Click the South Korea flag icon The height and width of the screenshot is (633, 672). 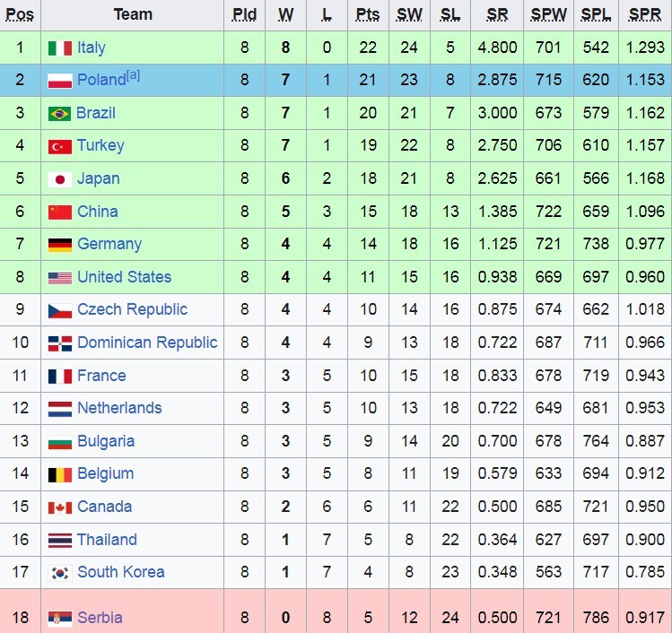click(59, 573)
